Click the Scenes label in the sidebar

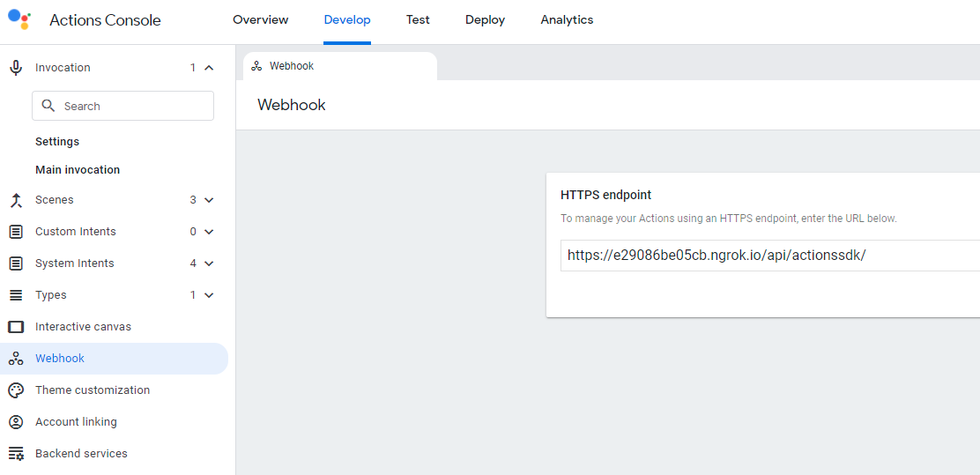[55, 200]
